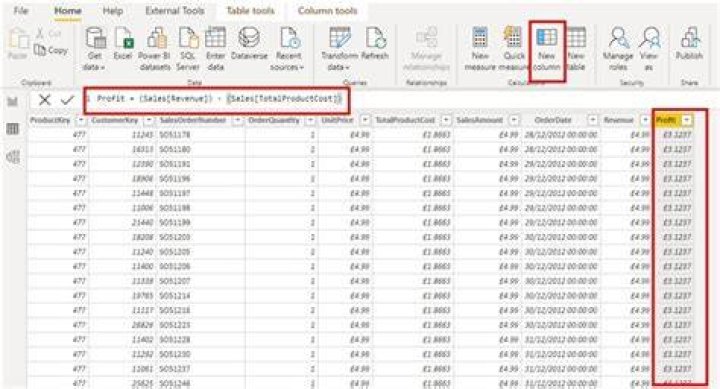Publish the report
The image size is (720, 389).
(x=689, y=44)
